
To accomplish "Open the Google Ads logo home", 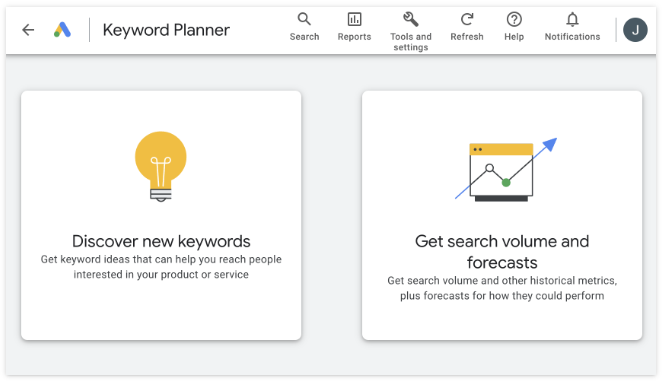I will tap(62, 30).
